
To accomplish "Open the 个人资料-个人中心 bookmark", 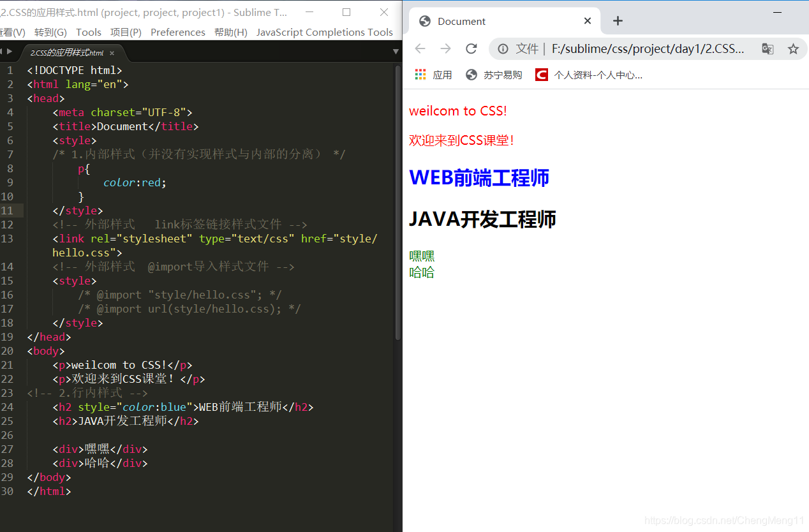I will coord(589,75).
